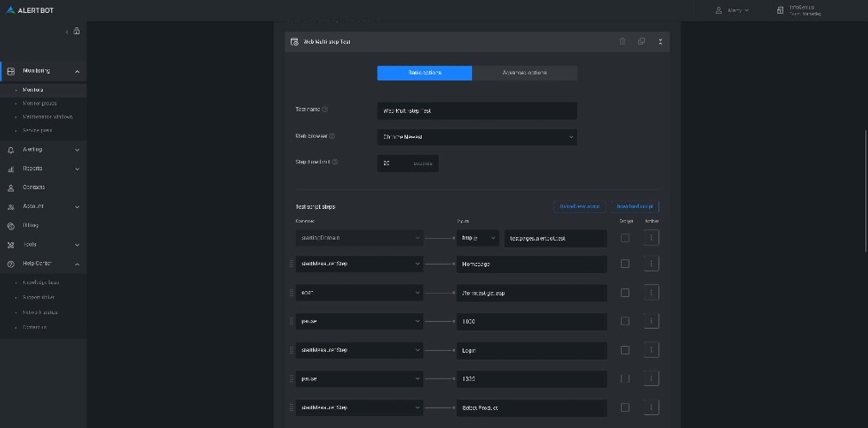868x428 pixels.
Task: Click the duplicate monitor copy icon
Action: point(641,41)
